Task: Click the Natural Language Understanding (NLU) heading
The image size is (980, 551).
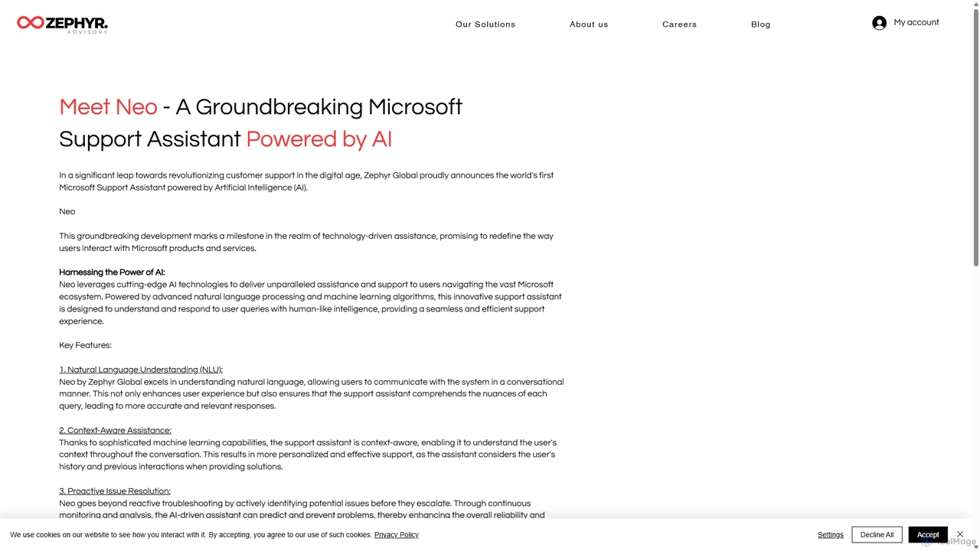Action: (141, 370)
